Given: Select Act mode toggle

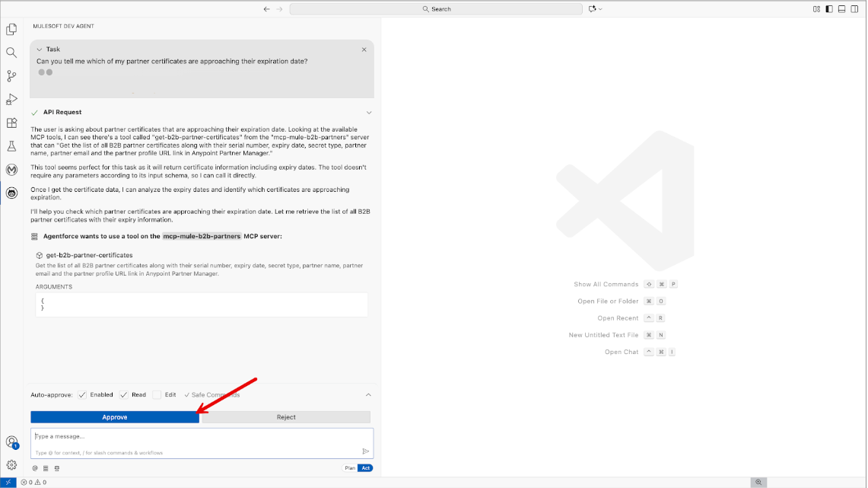Looking at the screenshot, I should [366, 468].
